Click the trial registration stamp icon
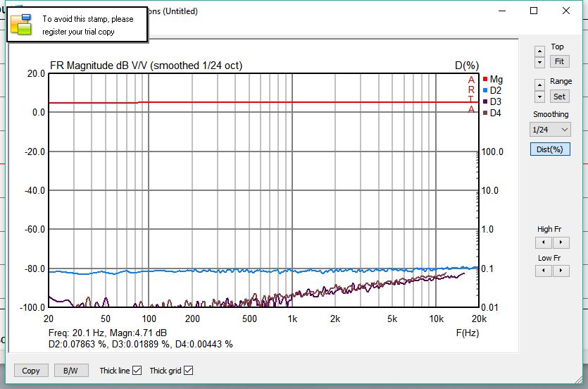Viewport: 588px width, 389px height. (21, 25)
